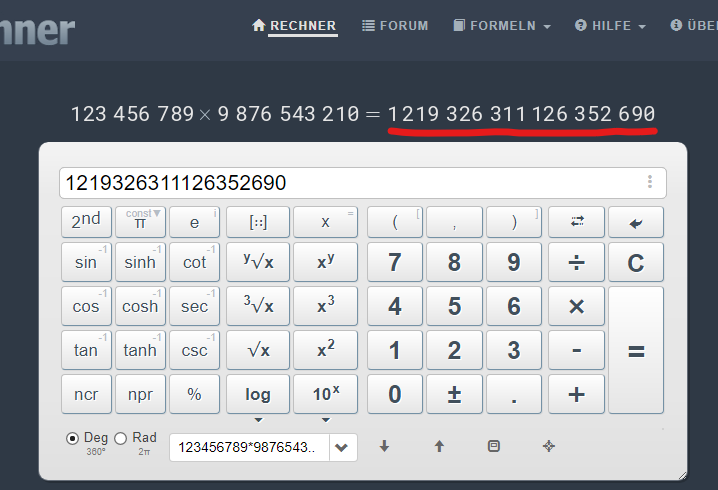Click the calculator result display field

point(350,183)
